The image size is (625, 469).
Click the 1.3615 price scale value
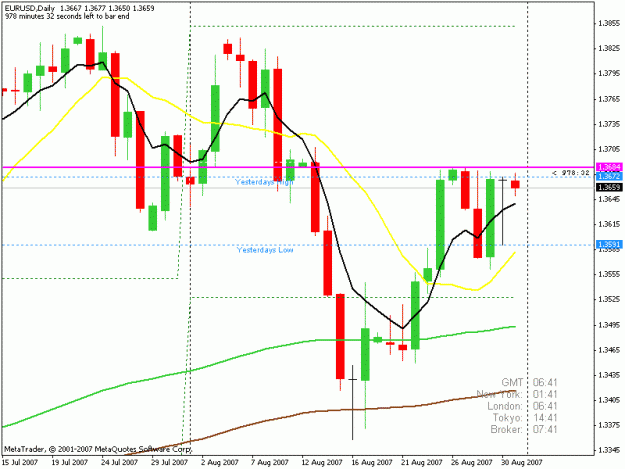coord(609,224)
